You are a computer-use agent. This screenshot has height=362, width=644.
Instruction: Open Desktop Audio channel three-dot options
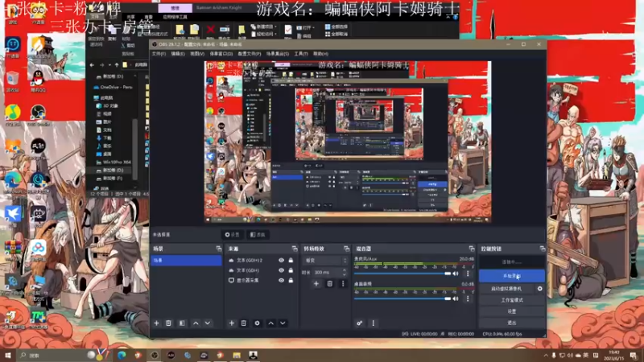(x=468, y=298)
